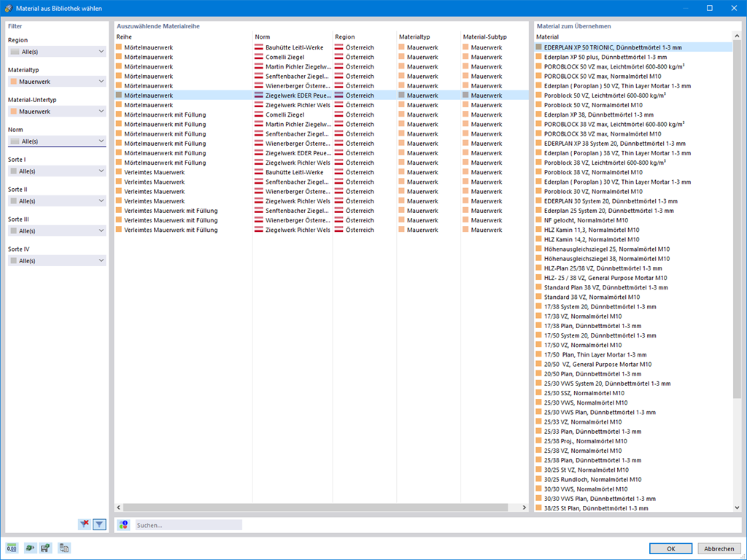The image size is (747, 560).
Task: Click the icon beside Standard 38 VZ, Normalmörtel M10
Action: 539,297
